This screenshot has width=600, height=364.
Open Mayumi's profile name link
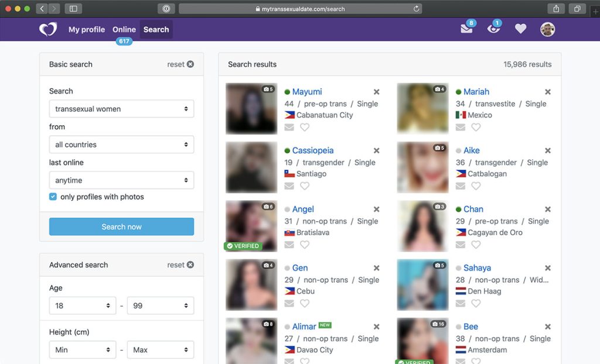point(307,92)
